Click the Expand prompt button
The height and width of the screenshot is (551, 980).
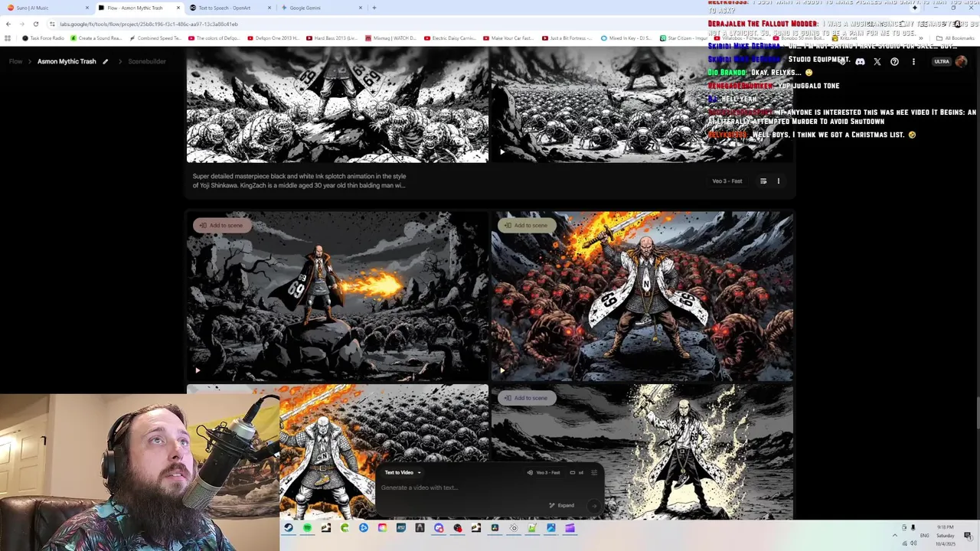[x=562, y=505]
